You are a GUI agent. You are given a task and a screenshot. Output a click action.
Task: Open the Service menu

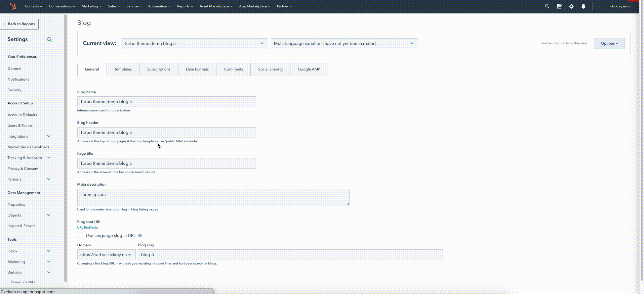tap(134, 6)
